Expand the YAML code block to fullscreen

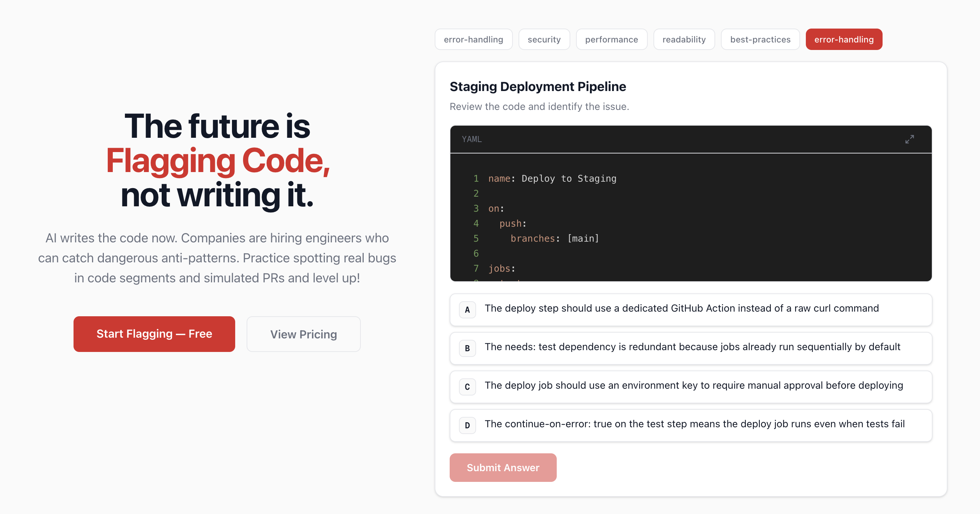[x=909, y=139]
